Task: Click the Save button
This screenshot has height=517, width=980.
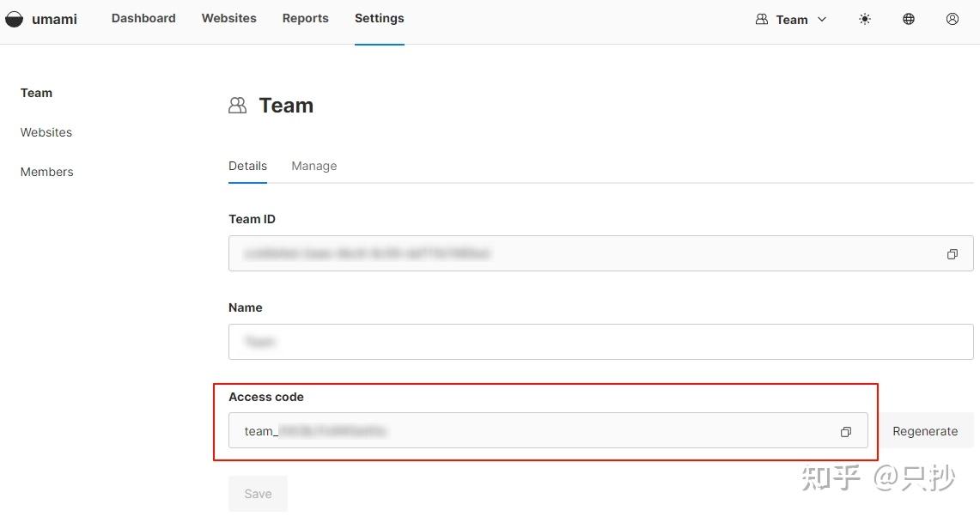Action: (x=259, y=494)
